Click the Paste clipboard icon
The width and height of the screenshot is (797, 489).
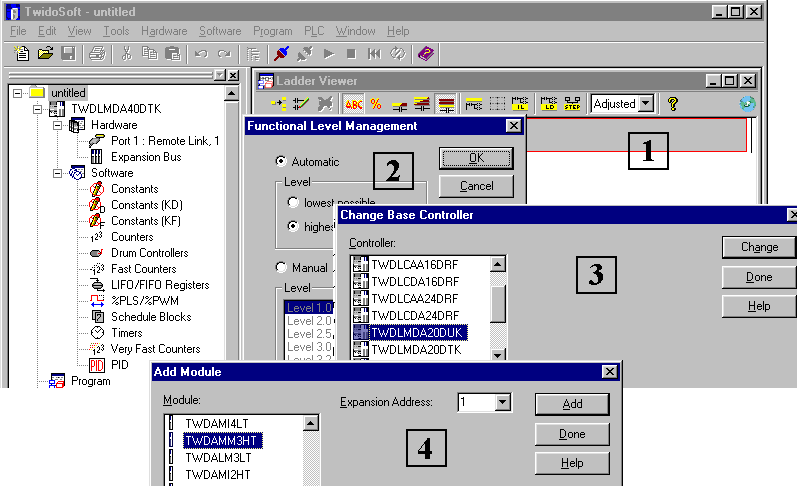[173, 53]
